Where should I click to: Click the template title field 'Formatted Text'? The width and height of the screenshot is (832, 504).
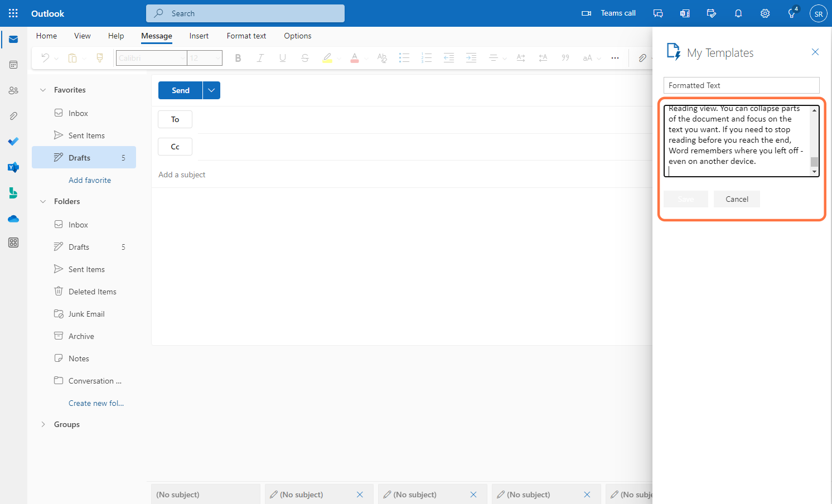[742, 85]
